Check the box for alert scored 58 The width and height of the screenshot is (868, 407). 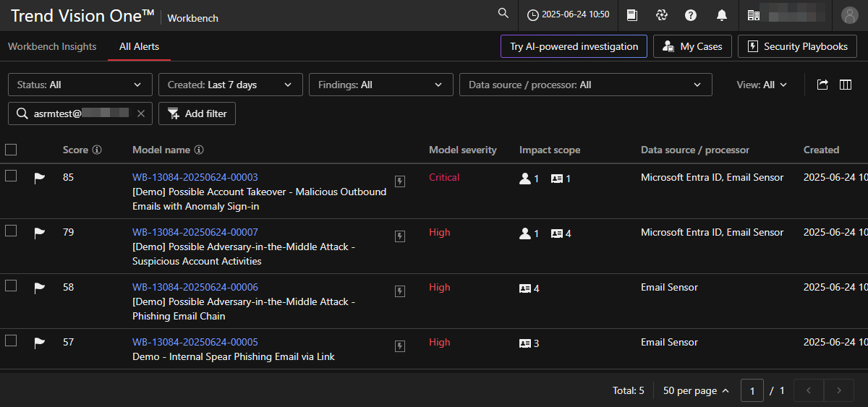(x=11, y=286)
